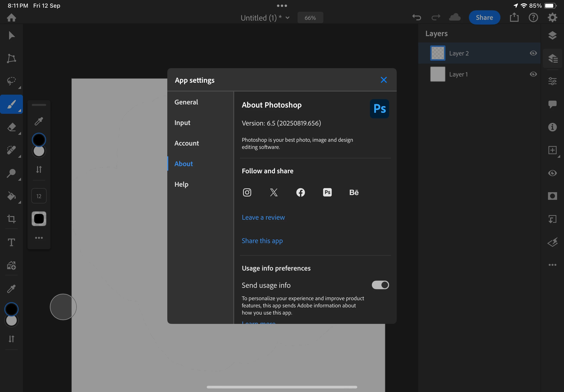Image resolution: width=564 pixels, height=392 pixels.
Task: Select the Crop tool
Action: click(11, 219)
